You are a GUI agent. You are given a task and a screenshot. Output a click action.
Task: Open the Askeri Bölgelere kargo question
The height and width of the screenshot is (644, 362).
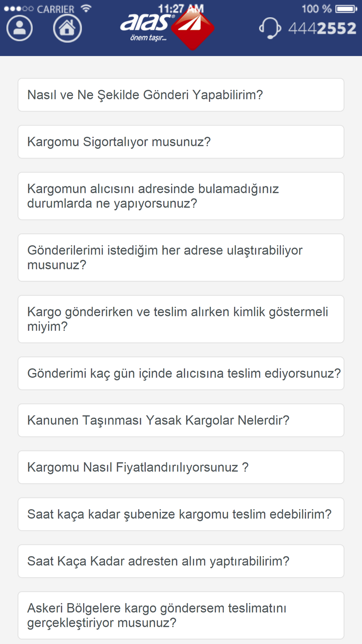click(x=181, y=615)
